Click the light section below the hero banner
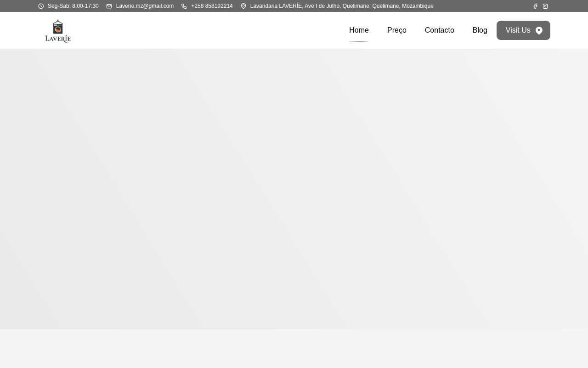This screenshot has height=368, width=588. pyautogui.click(x=294, y=349)
